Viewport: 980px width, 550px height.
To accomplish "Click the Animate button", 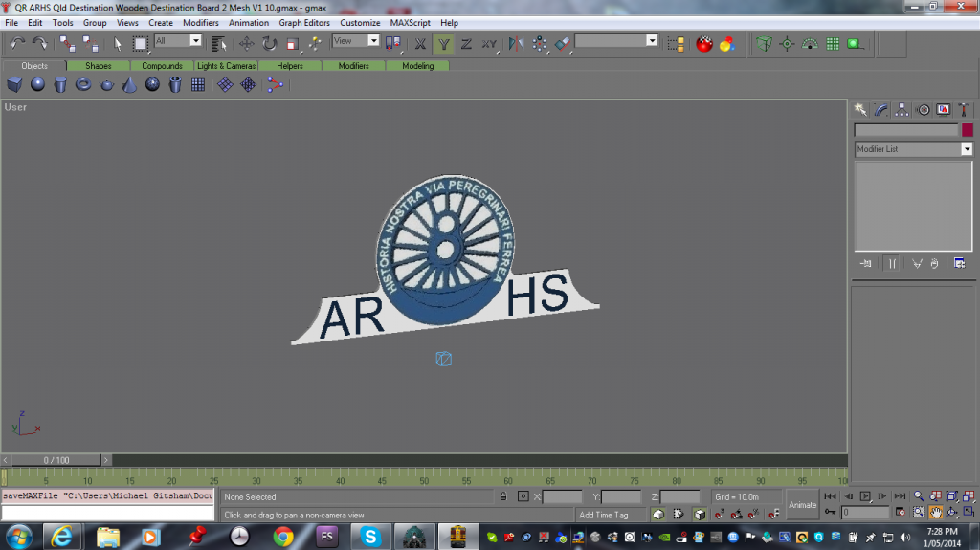I will (x=803, y=504).
